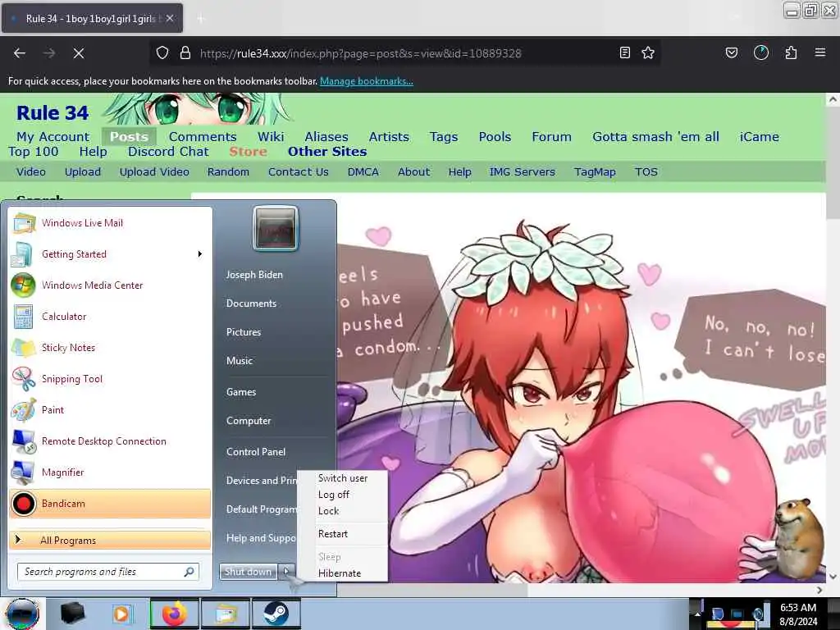The image size is (840, 630).
Task: Open the Posts tab on site
Action: [x=129, y=137]
